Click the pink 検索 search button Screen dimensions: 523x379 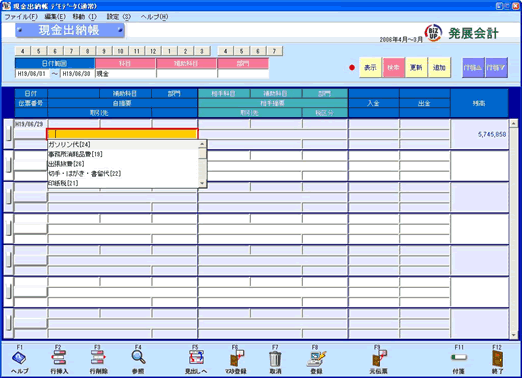click(x=393, y=68)
